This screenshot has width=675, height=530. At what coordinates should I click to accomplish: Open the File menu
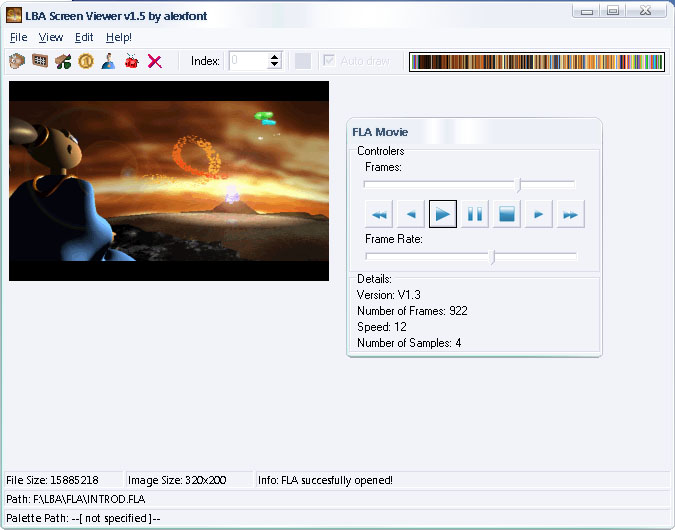[x=19, y=37]
